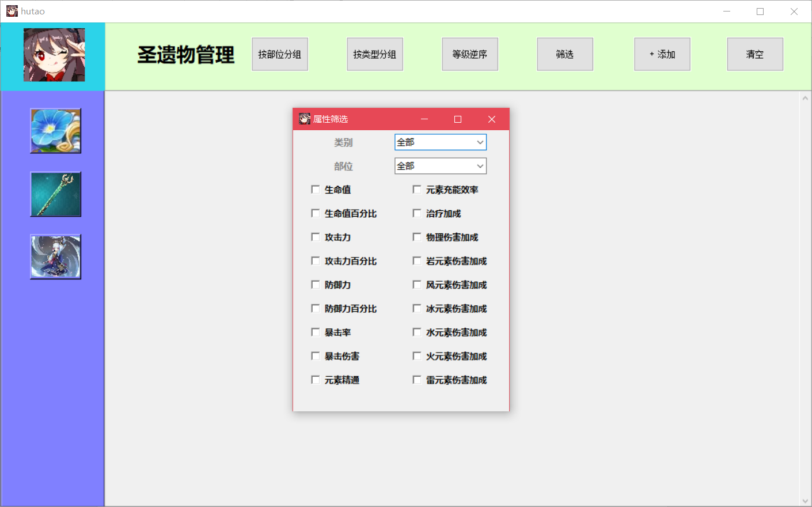
Task: Expand the 部位 combo box
Action: point(441,166)
